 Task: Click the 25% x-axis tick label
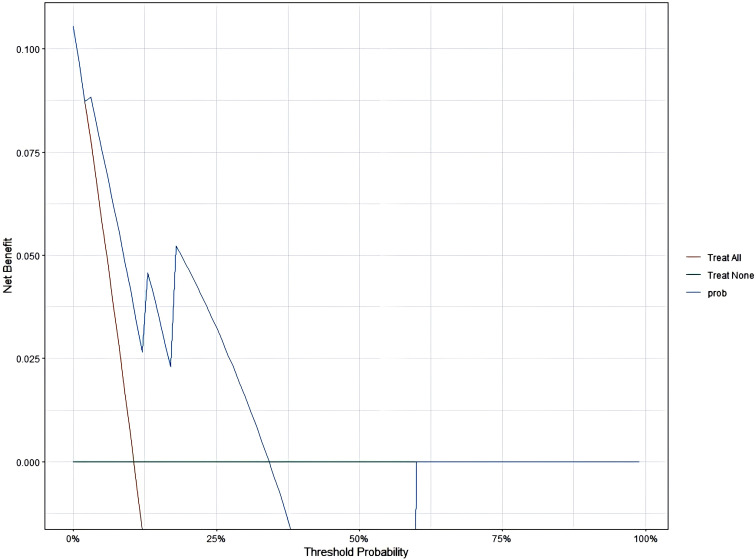[x=216, y=539]
